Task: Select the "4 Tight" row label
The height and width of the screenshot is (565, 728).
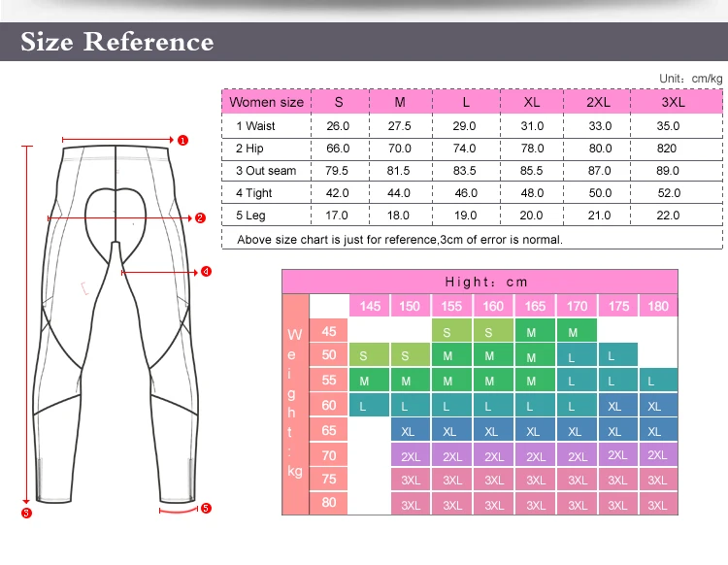Action: pos(253,192)
